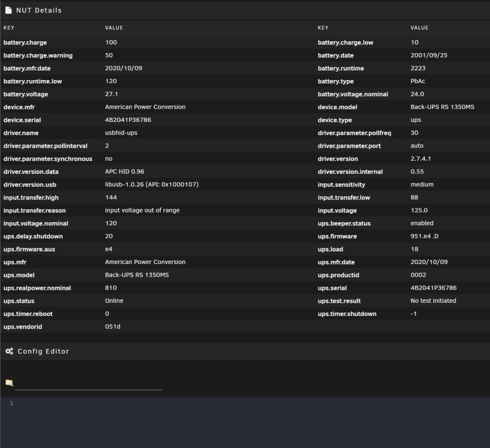
Task: Click the left table KEY column header
Action: pos(9,28)
